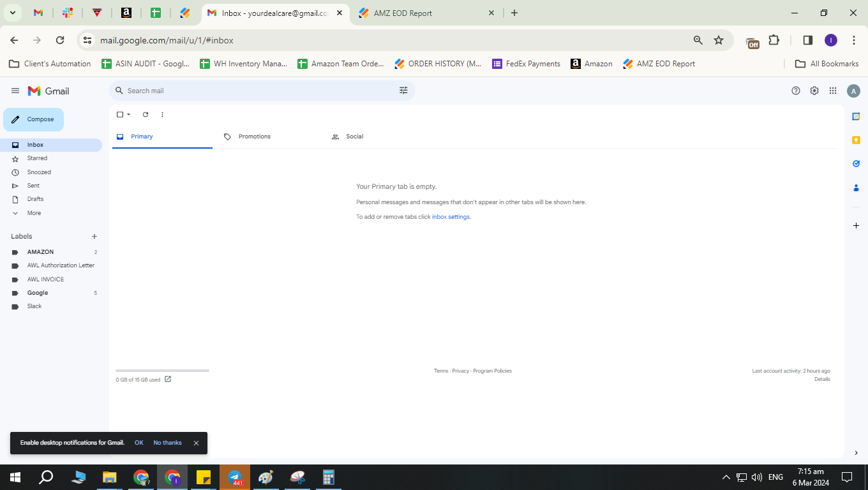Toggle the Chrome side panel icon
The width and height of the screenshot is (868, 490).
click(807, 40)
